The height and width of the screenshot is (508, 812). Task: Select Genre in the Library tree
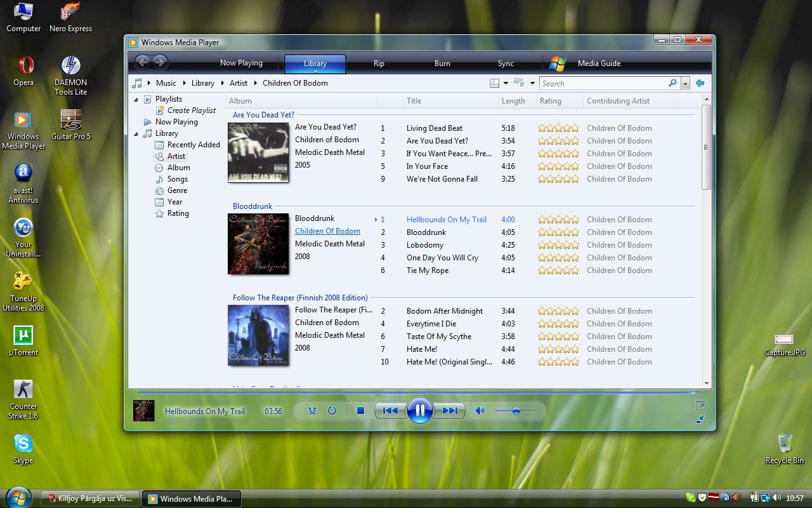177,190
